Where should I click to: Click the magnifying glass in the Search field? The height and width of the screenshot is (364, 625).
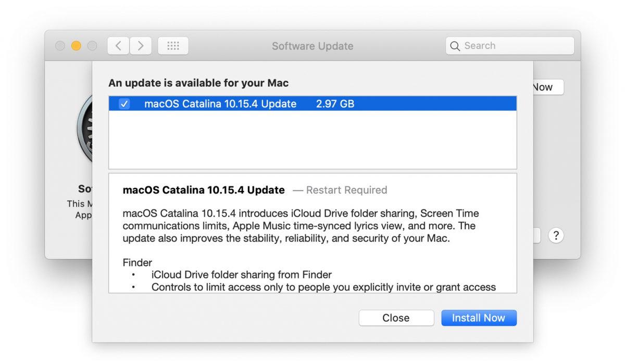click(456, 46)
